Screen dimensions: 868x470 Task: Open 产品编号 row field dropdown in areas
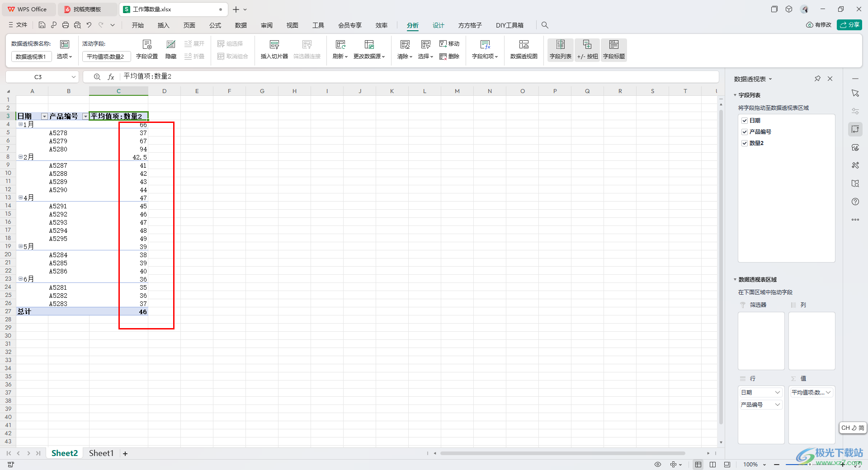pyautogui.click(x=778, y=405)
